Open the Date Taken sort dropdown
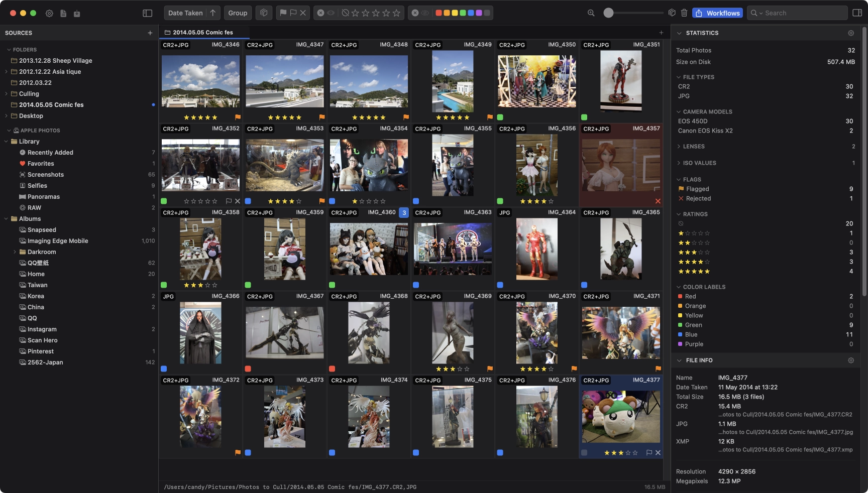 pyautogui.click(x=185, y=13)
